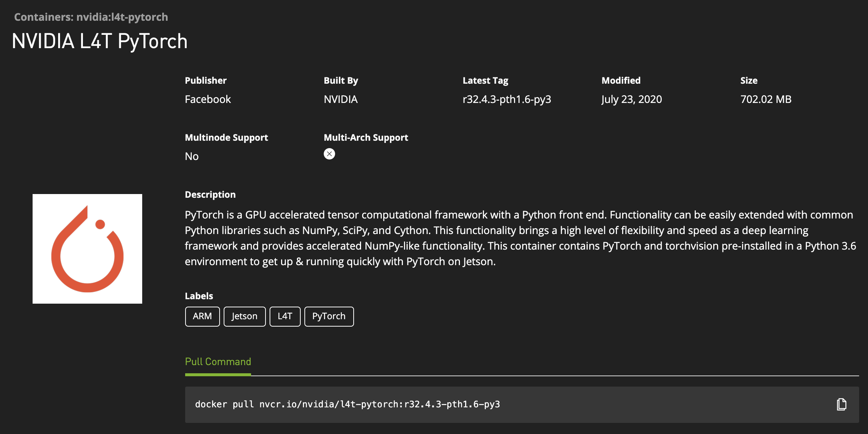
Task: Click the NVIDIA built-by value
Action: (341, 99)
